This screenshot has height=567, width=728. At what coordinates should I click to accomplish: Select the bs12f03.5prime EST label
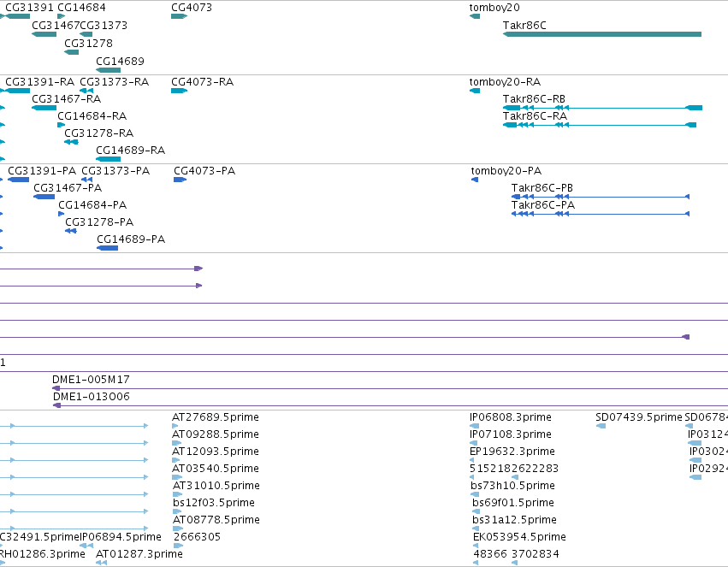(214, 503)
